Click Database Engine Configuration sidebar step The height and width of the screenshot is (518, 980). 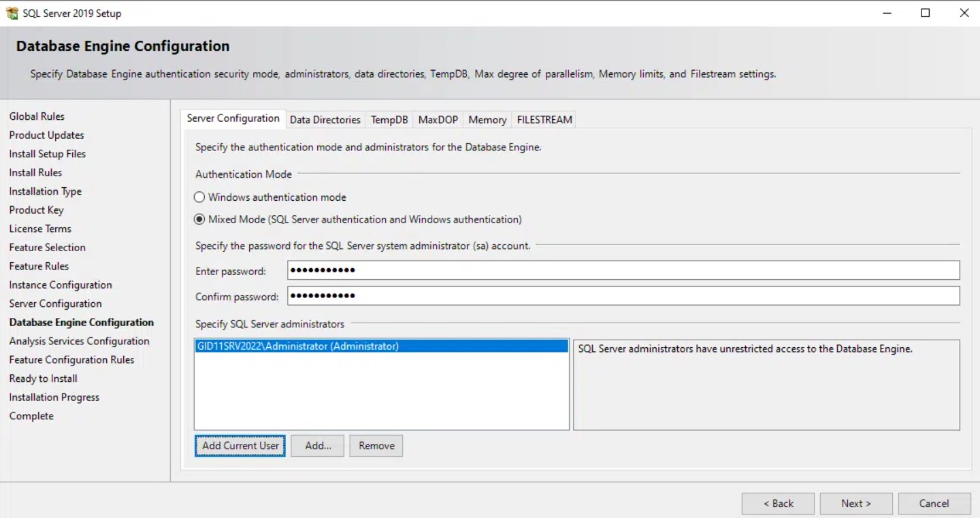(82, 323)
